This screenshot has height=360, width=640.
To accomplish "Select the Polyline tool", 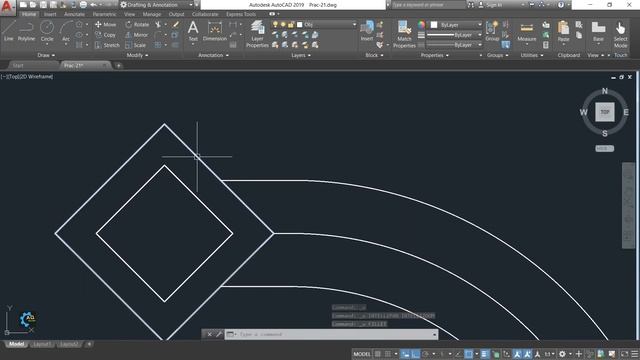I will click(26, 31).
